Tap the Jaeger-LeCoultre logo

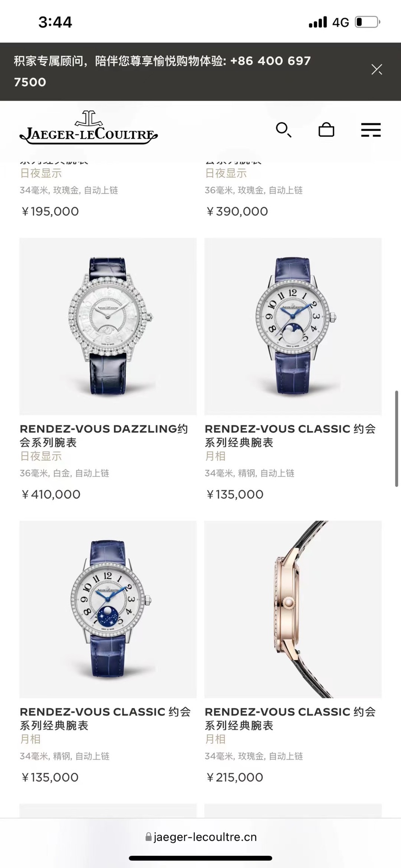[89, 128]
